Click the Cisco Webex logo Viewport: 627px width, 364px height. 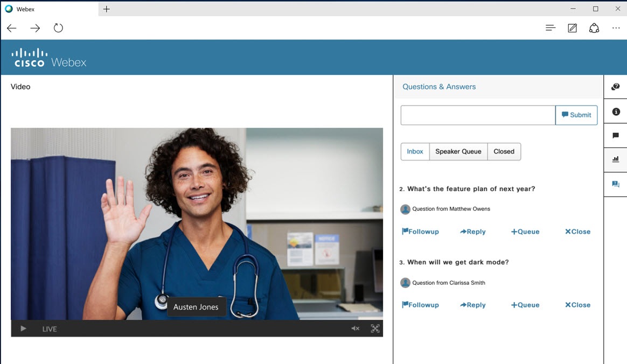48,57
